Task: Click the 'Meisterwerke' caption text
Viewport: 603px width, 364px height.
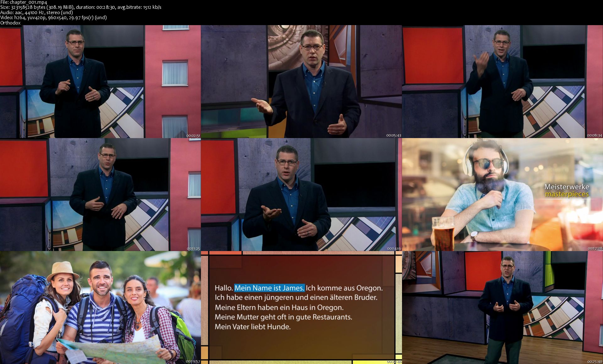Action: click(x=567, y=187)
